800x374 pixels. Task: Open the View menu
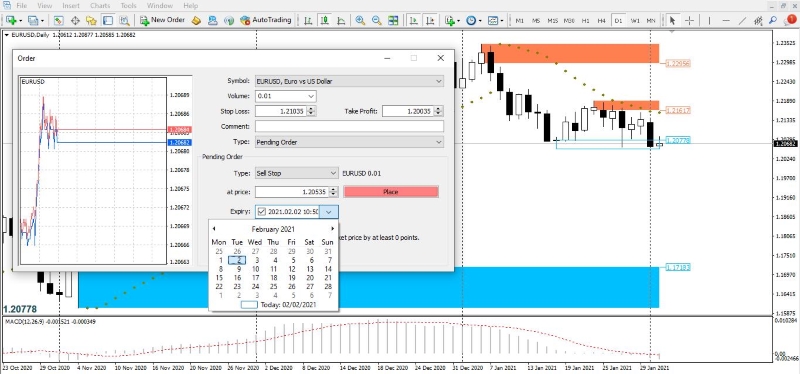[45, 6]
